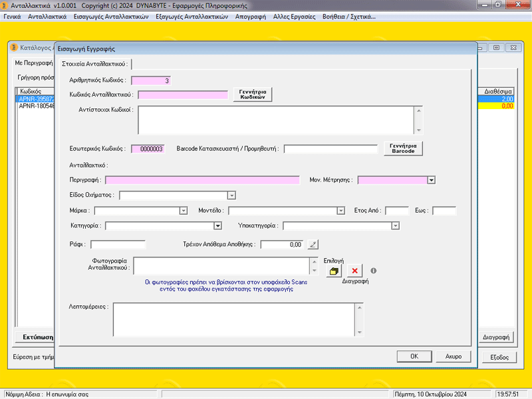Click the folder icon to select a photo

coord(334,271)
